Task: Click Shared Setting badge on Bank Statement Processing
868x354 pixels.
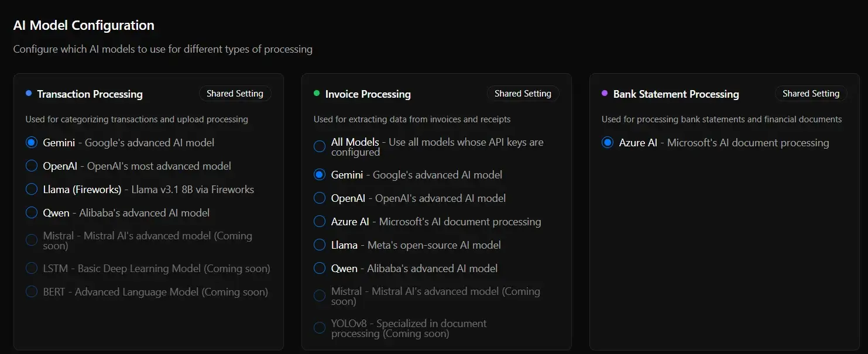Action: 811,94
